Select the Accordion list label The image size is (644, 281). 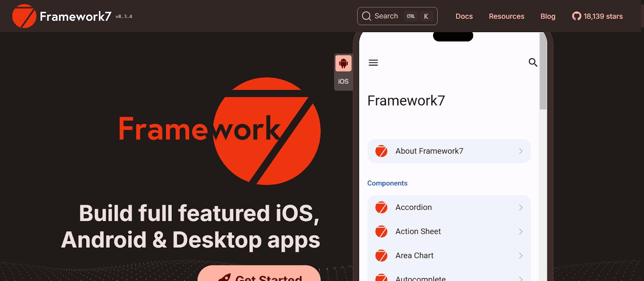tap(413, 207)
